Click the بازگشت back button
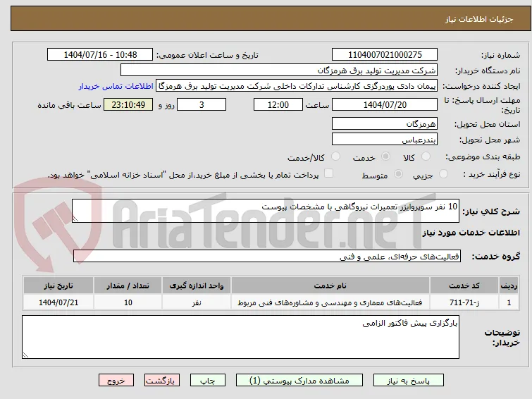 point(162,381)
